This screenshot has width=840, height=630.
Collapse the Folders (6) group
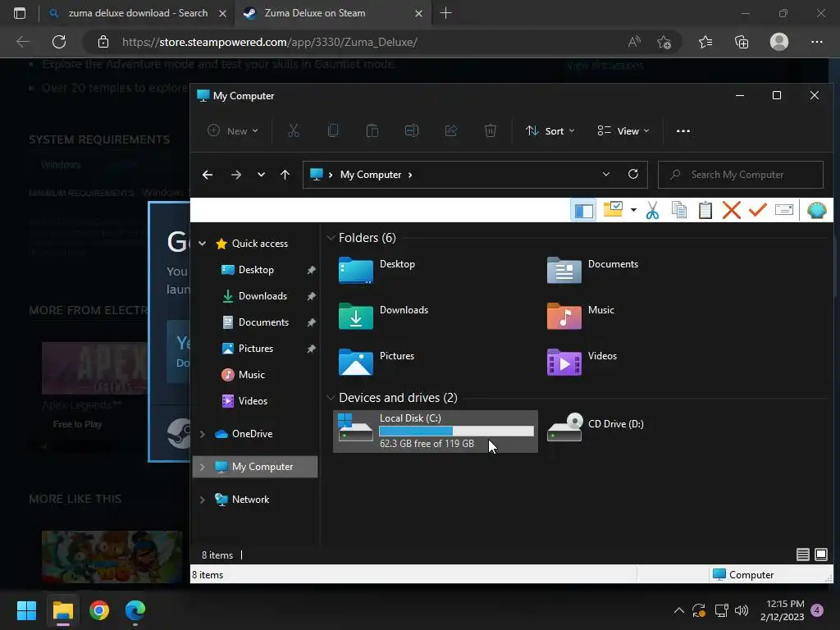coord(331,237)
